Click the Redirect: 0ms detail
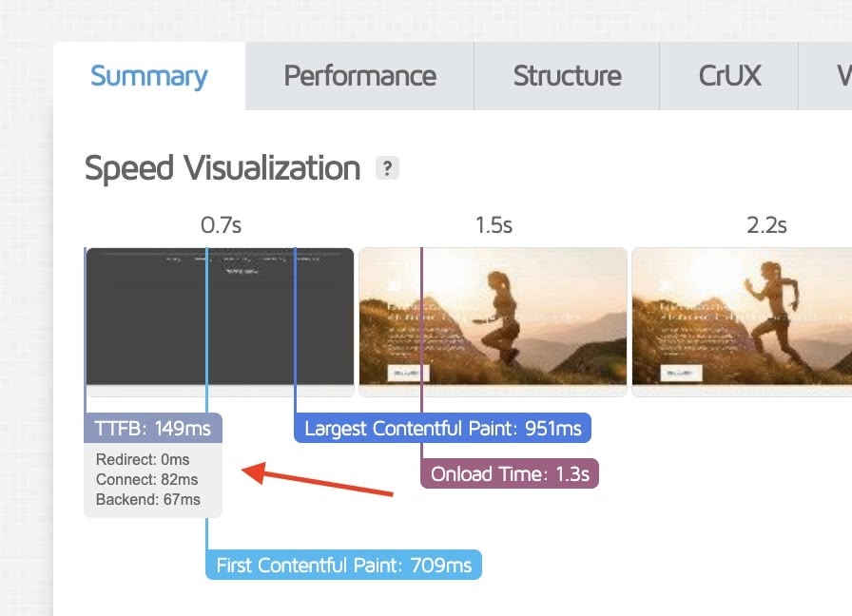This screenshot has width=852, height=616. coord(143,460)
